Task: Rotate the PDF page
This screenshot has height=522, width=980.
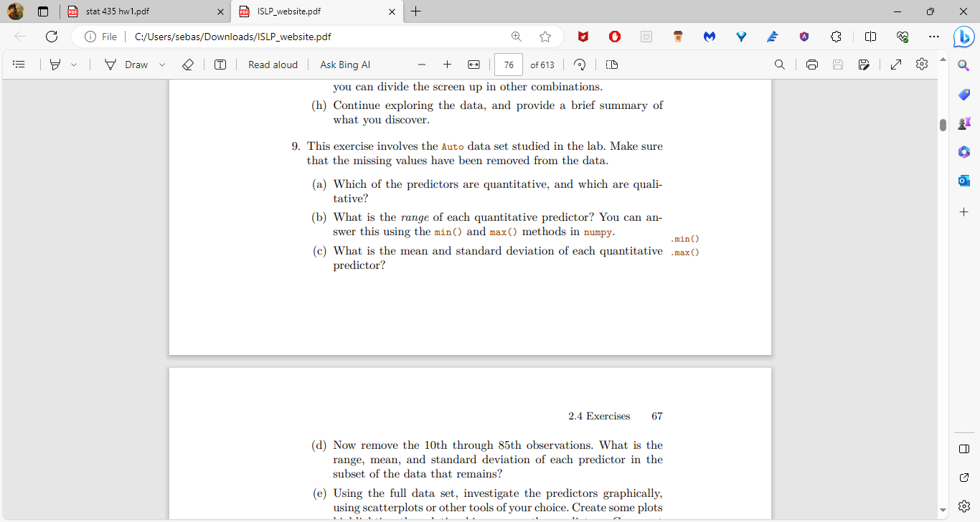Action: (x=580, y=65)
